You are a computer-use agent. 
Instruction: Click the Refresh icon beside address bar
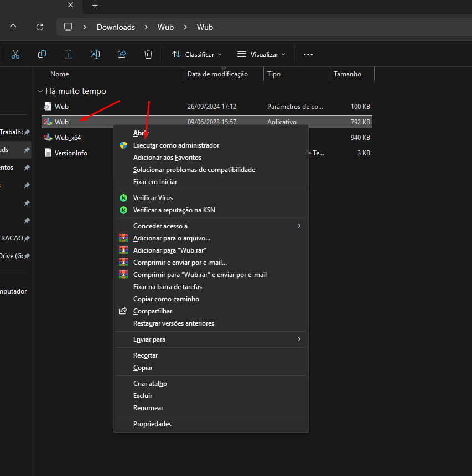[x=40, y=27]
